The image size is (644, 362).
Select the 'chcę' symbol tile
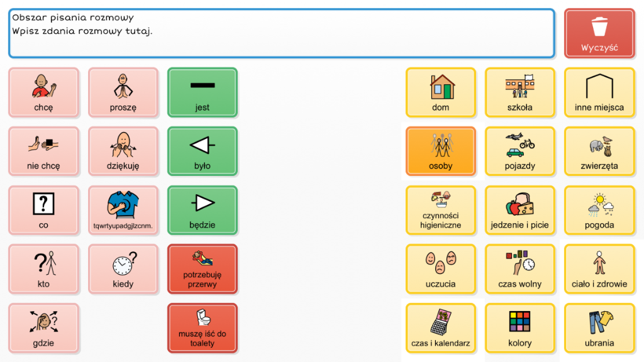pos(43,92)
